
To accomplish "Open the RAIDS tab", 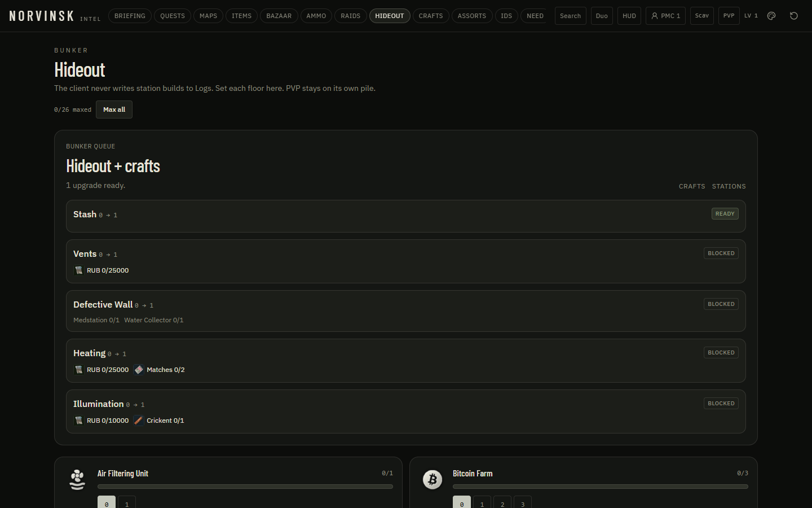I will point(351,16).
